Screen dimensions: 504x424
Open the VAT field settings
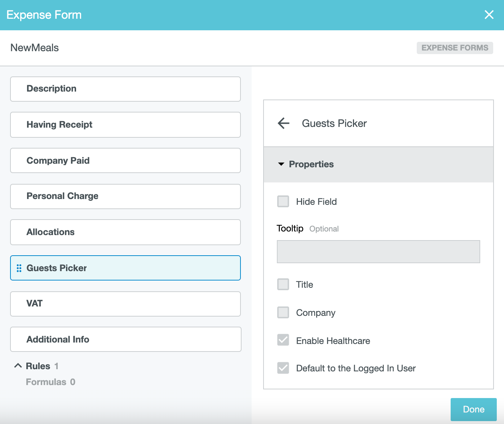pos(125,304)
